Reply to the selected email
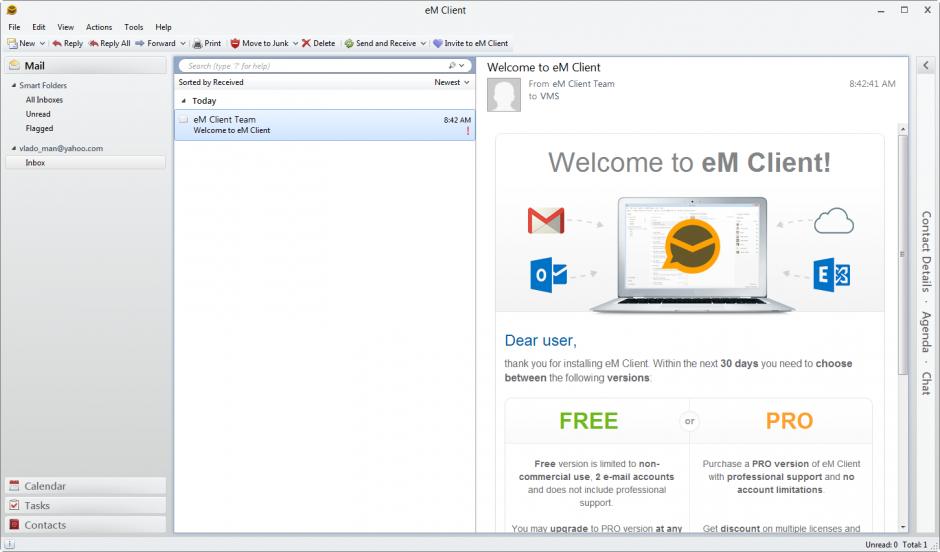This screenshot has height=552, width=940. point(67,43)
